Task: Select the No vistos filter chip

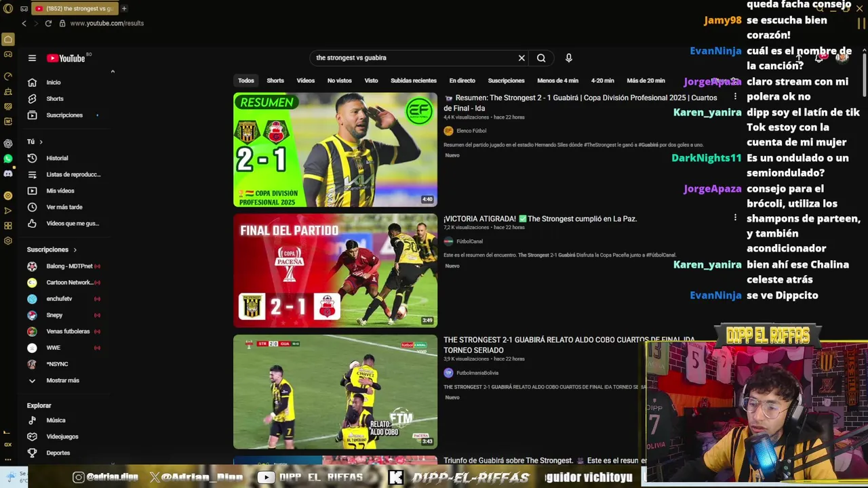Action: [340, 81]
